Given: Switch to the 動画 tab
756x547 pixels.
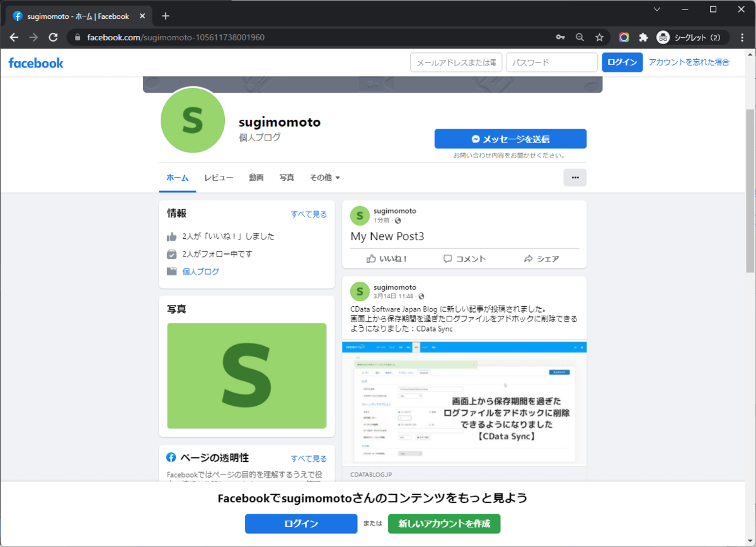Looking at the screenshot, I should [256, 178].
